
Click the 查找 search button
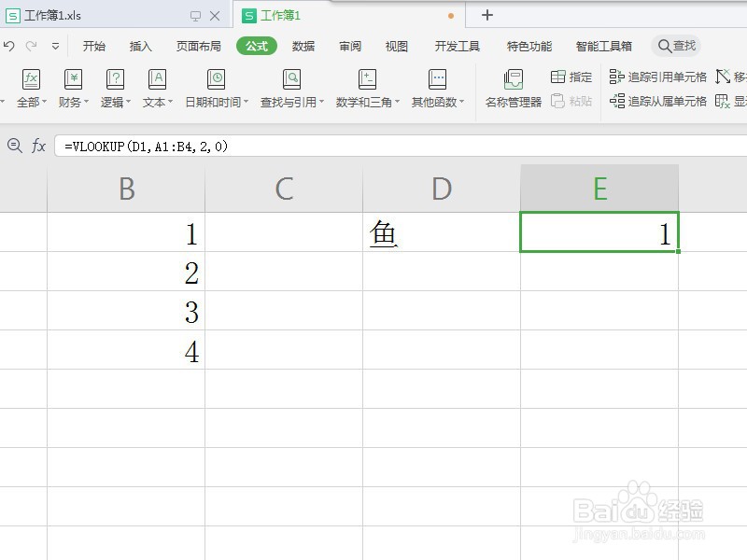pos(676,45)
